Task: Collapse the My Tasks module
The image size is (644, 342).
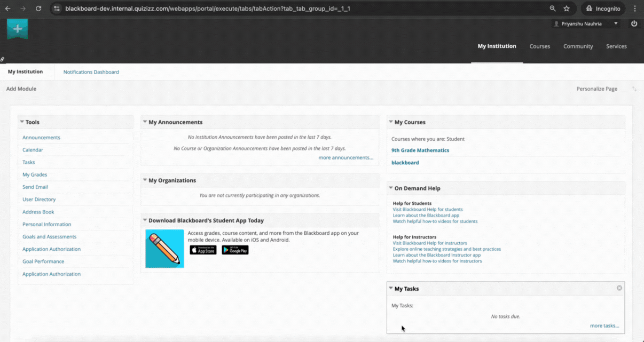Action: point(391,288)
